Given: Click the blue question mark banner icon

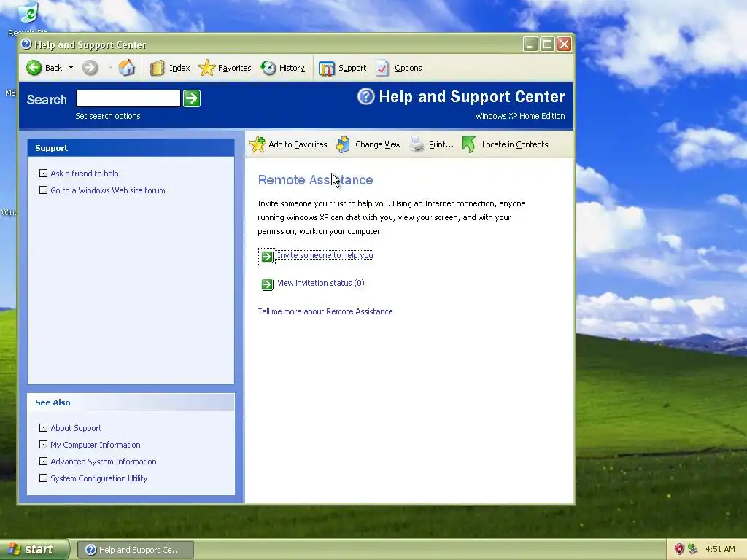Looking at the screenshot, I should coord(366,97).
